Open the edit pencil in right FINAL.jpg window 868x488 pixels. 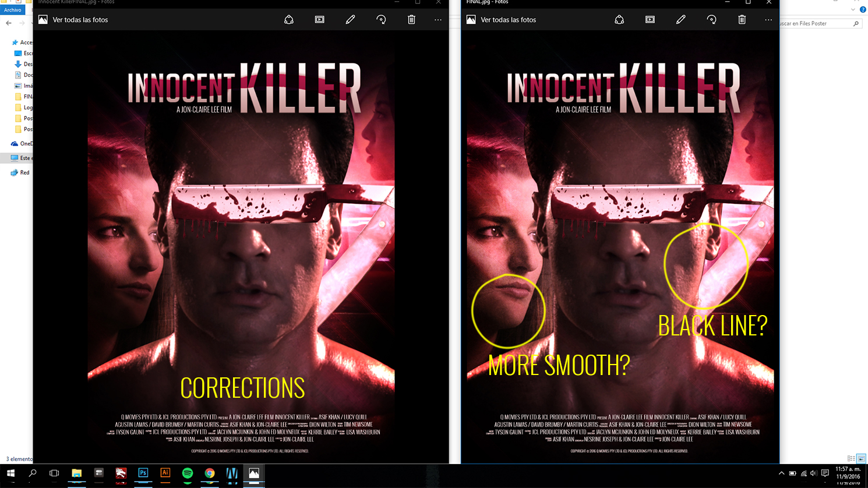pos(680,20)
